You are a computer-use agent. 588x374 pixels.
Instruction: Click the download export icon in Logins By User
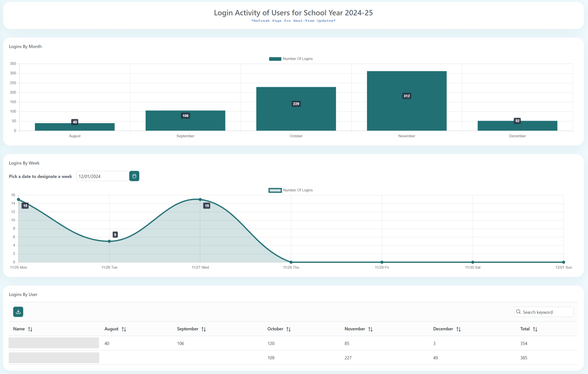[18, 312]
